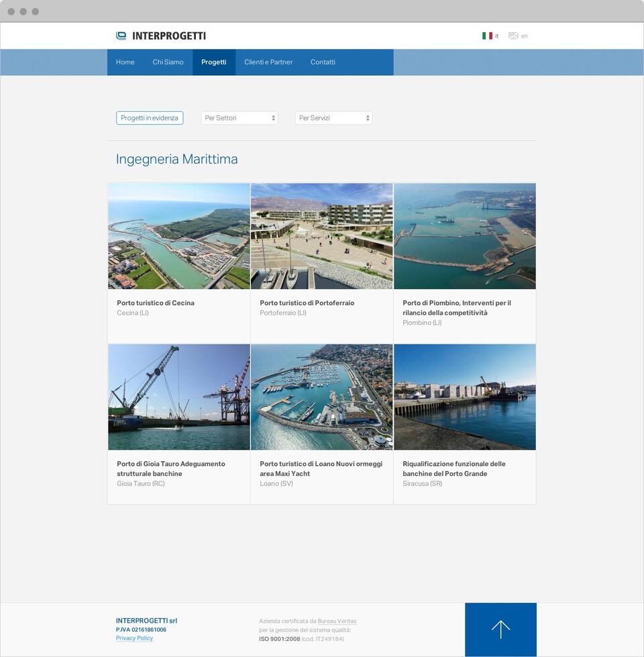Screen dimensions: 644x657
Task: Click 'Riqualificazione funzionale delle banchine' title
Action: (454, 469)
